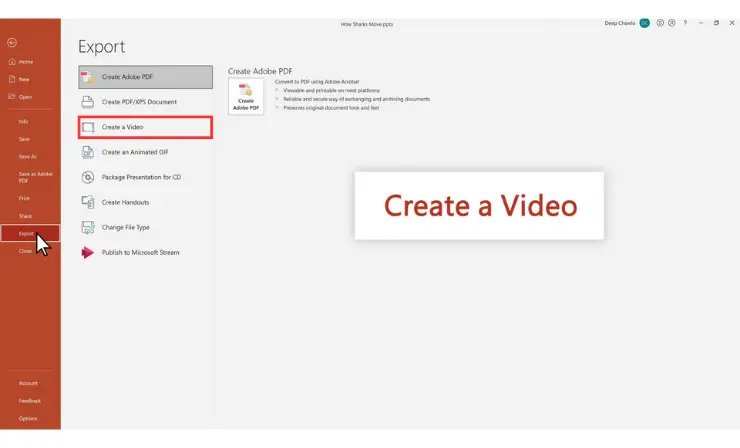Image resolution: width=740 pixels, height=448 pixels.
Task: Click the Open folder icon
Action: 12,96
